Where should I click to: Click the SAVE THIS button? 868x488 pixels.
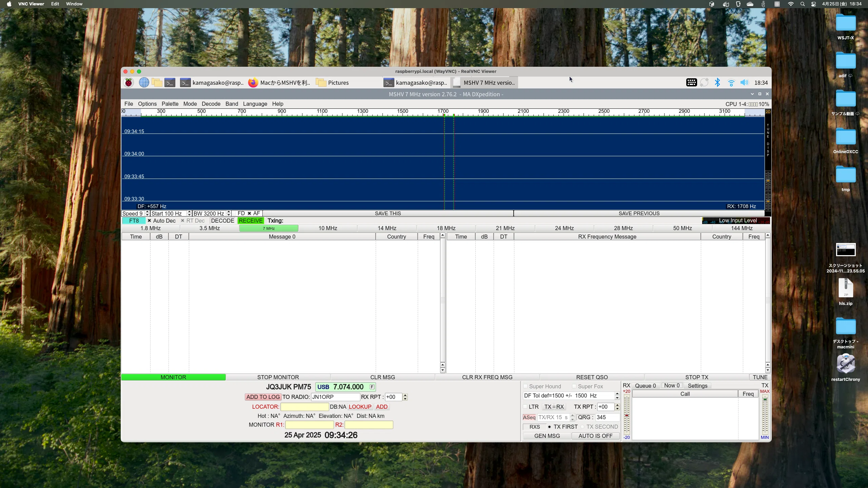click(388, 213)
